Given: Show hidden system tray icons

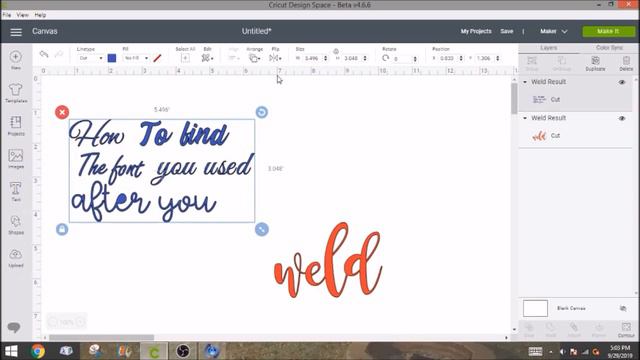Looking at the screenshot, I should coord(551,351).
